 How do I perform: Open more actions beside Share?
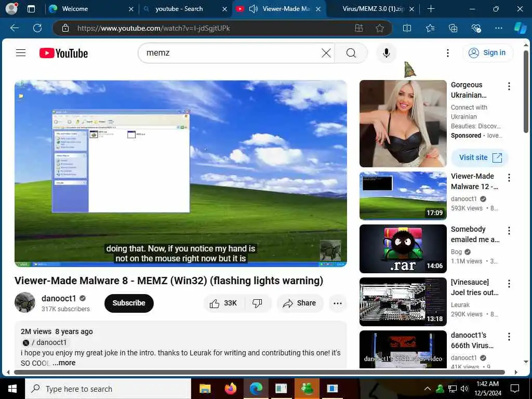coord(338,303)
